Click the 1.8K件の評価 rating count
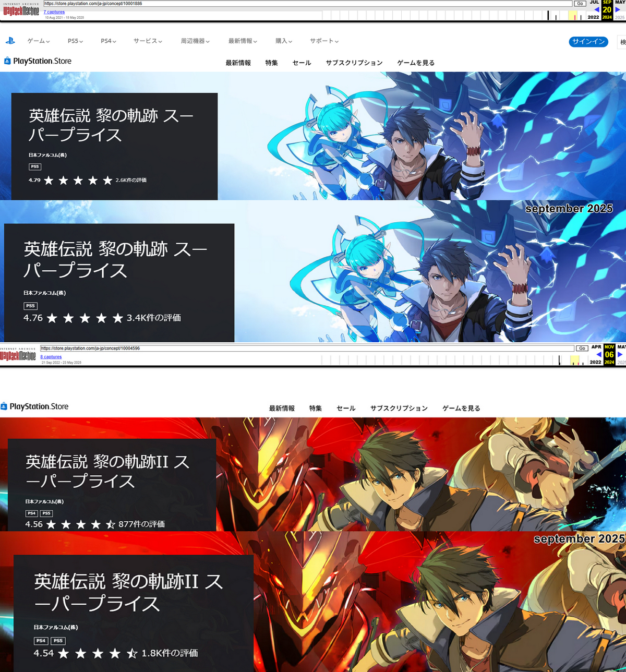Image resolution: width=626 pixels, height=672 pixels. point(170,653)
